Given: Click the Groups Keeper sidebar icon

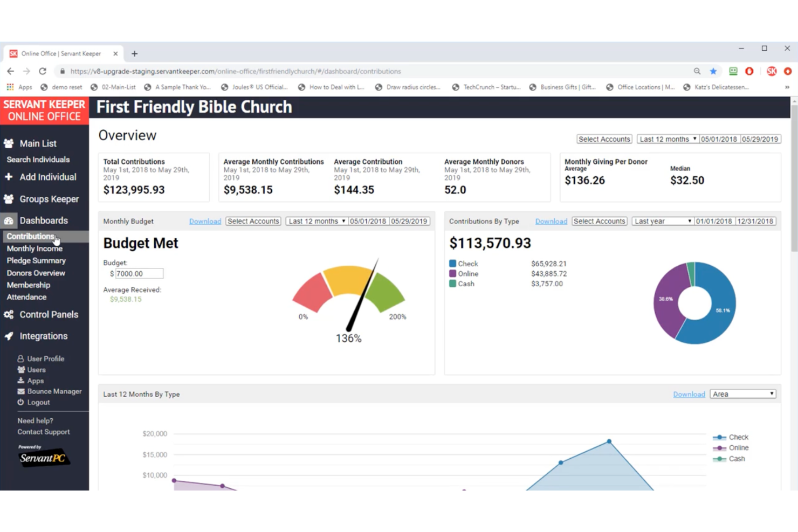Looking at the screenshot, I should coord(8,199).
